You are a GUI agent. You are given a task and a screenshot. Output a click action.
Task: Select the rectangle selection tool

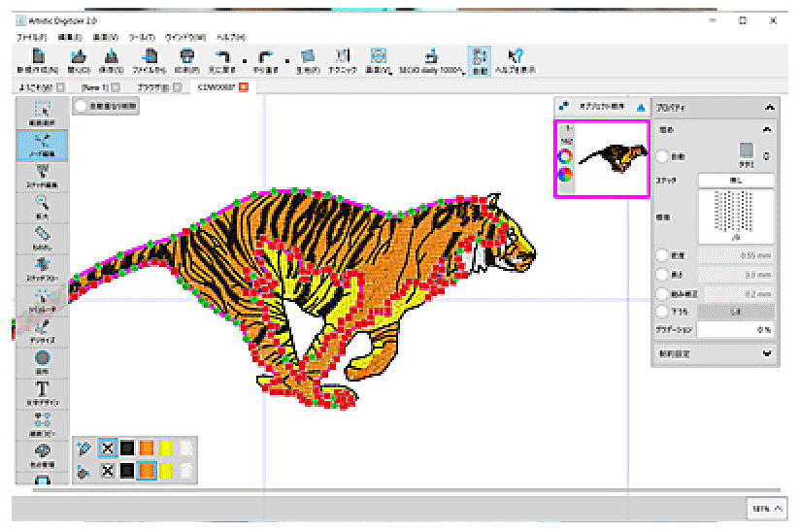click(x=43, y=114)
